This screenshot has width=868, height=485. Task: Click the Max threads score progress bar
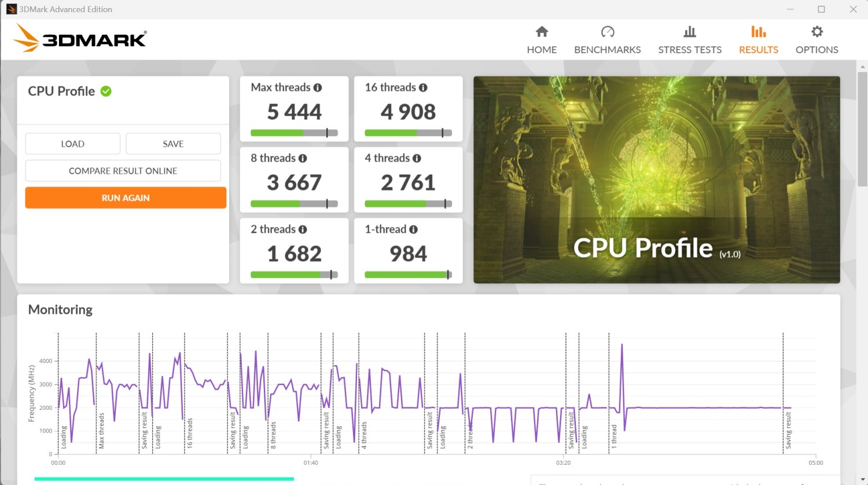click(294, 133)
